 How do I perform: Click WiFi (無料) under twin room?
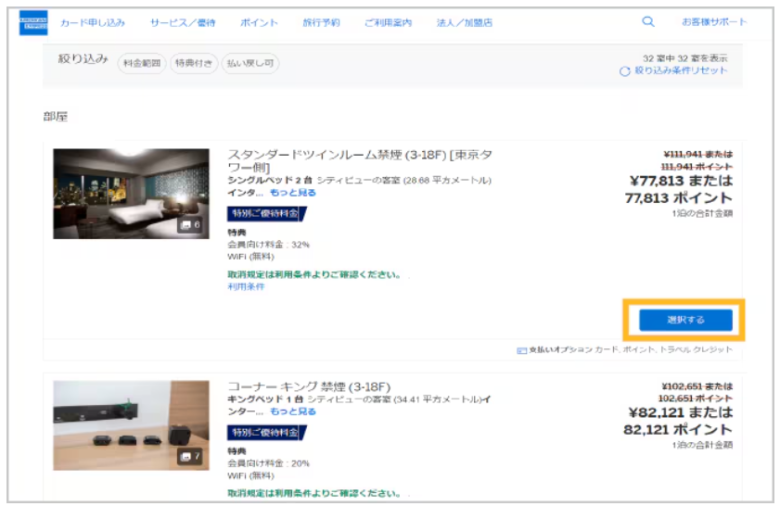251,257
